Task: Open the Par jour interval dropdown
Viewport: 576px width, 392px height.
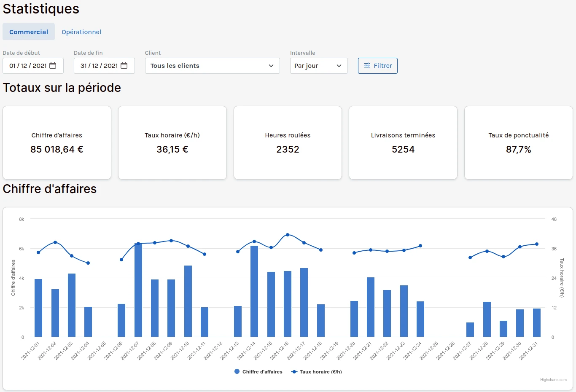Action: (x=319, y=66)
